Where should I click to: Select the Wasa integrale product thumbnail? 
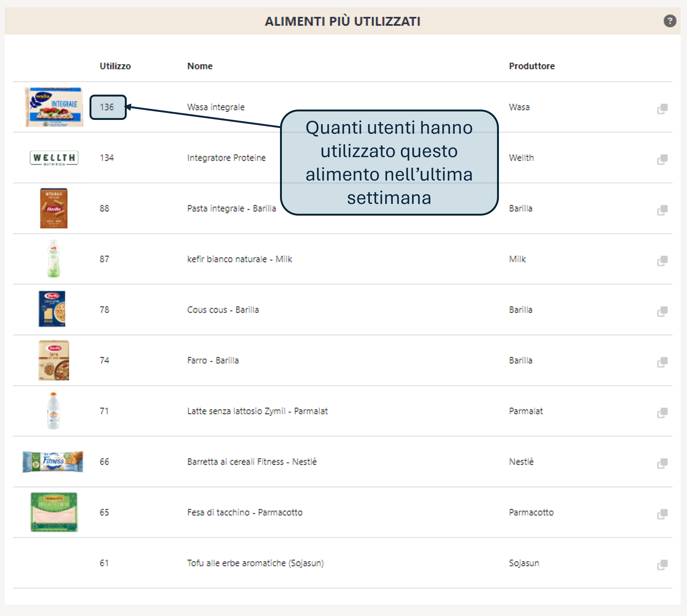54,107
